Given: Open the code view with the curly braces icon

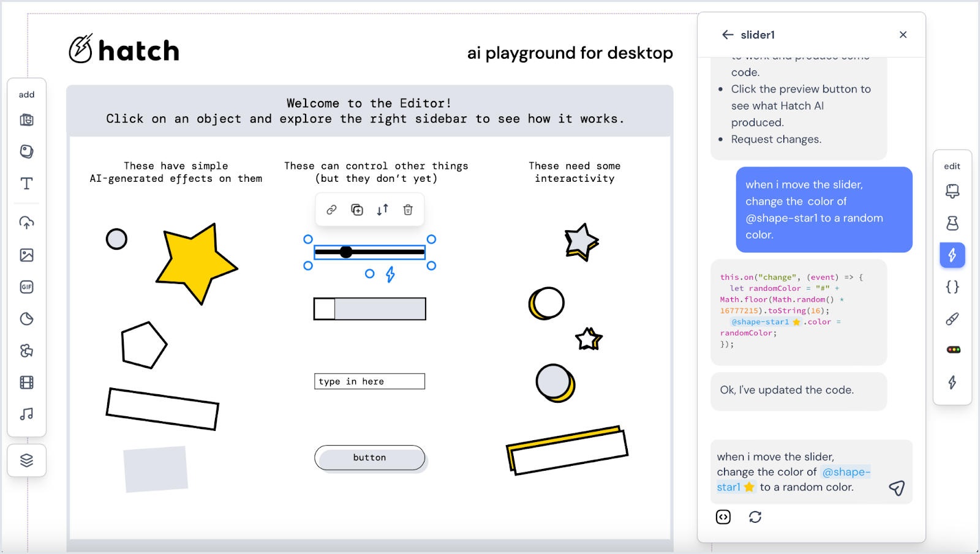Looking at the screenshot, I should coord(952,286).
